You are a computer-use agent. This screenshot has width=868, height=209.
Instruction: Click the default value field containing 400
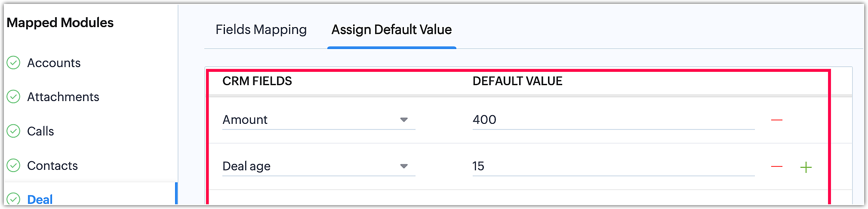click(613, 120)
